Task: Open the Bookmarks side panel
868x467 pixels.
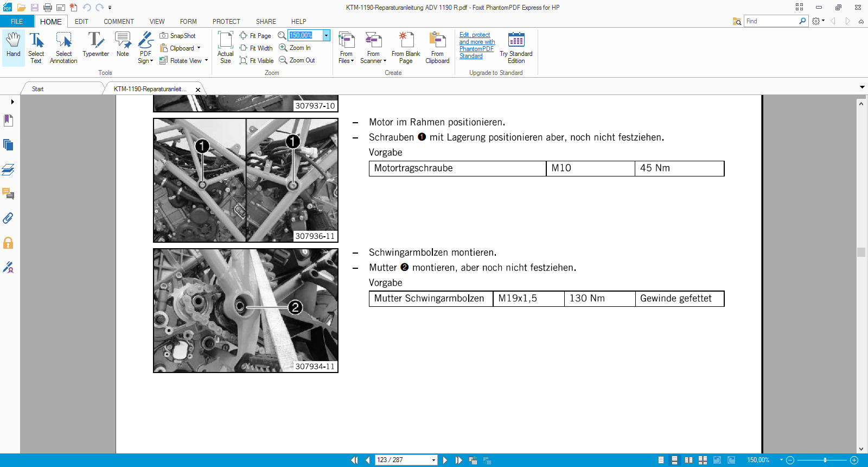Action: 8,121
